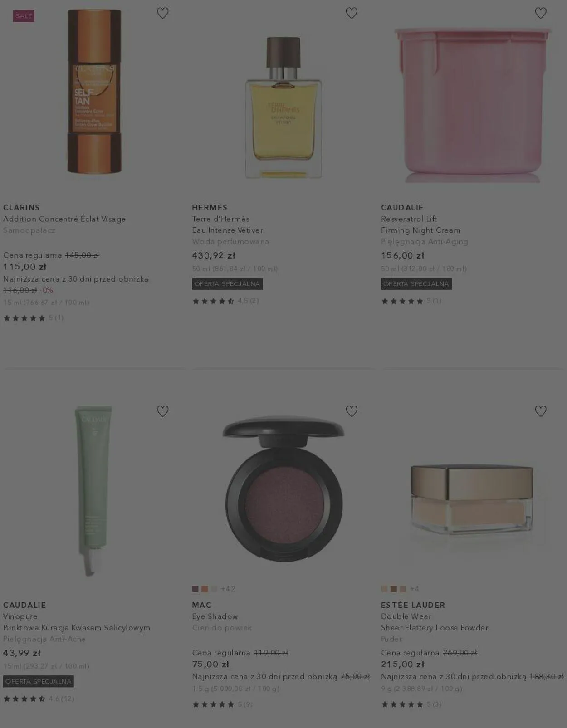The image size is (567, 728).
Task: Open the pink Caudalie night cream image
Action: tap(472, 104)
